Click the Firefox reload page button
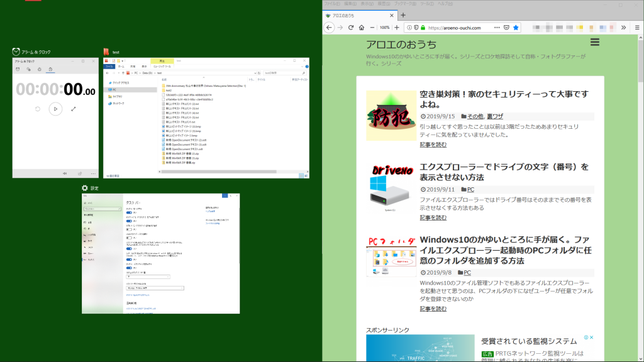Image resolution: width=644 pixels, height=362 pixels. point(351,28)
